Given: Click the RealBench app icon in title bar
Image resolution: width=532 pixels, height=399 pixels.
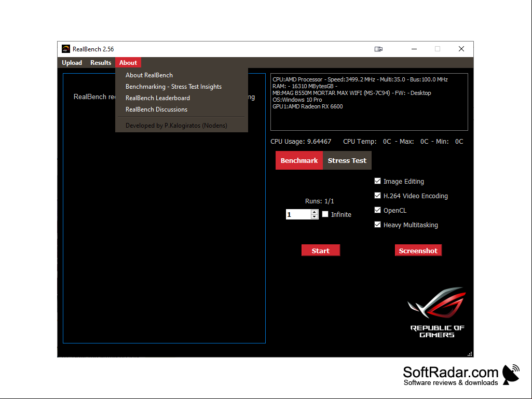Looking at the screenshot, I should [x=66, y=49].
